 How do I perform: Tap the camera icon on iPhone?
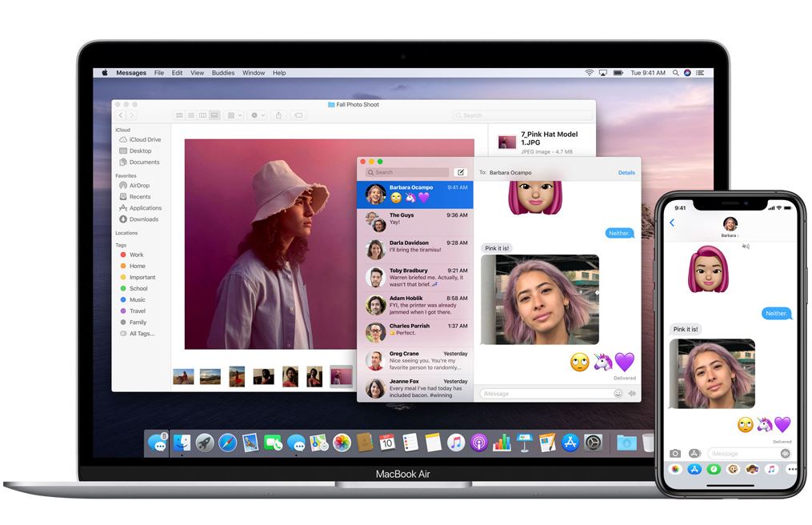(x=674, y=454)
